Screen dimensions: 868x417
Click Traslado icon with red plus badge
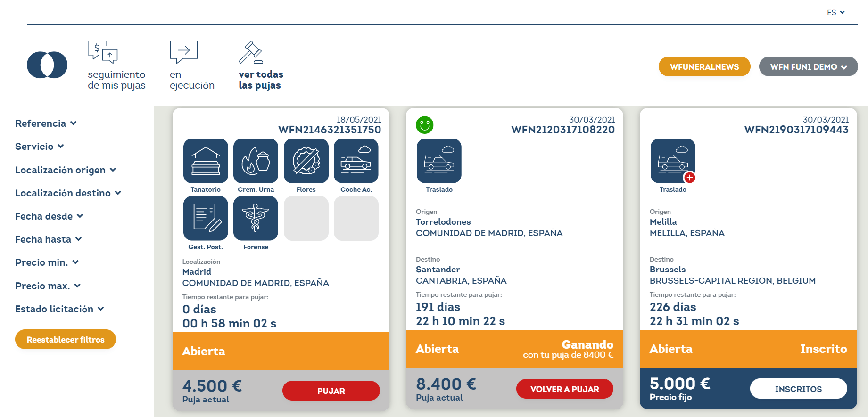(673, 161)
